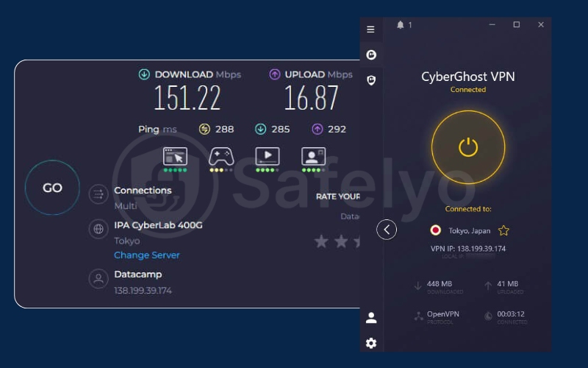This screenshot has height=368, width=588.
Task: Click the idle ping icon showing 288
Action: (x=204, y=130)
